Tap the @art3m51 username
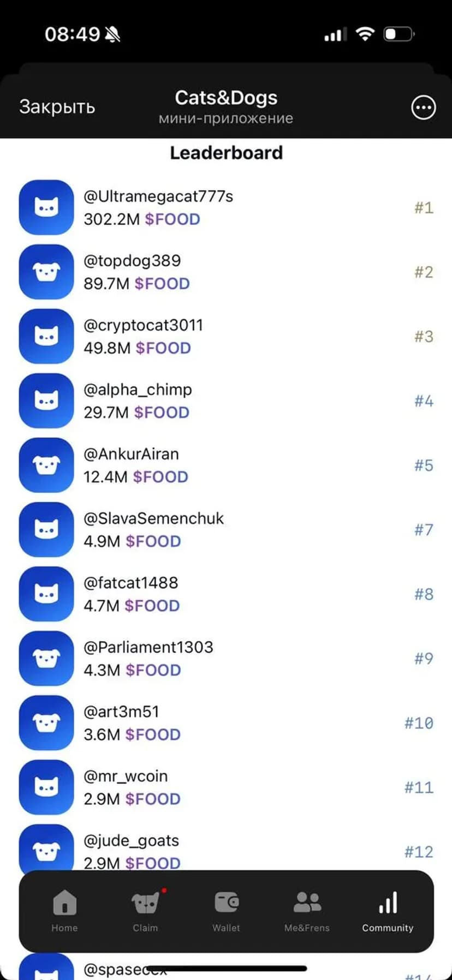Image resolution: width=452 pixels, height=980 pixels. coord(121,712)
